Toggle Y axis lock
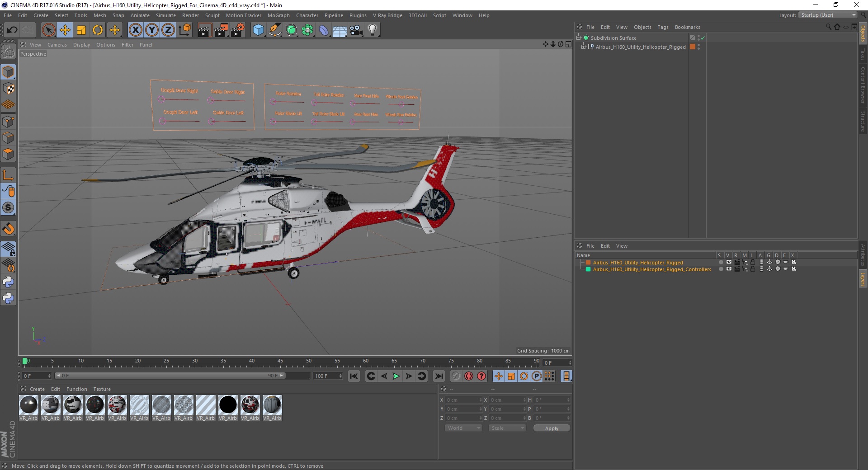 click(152, 30)
